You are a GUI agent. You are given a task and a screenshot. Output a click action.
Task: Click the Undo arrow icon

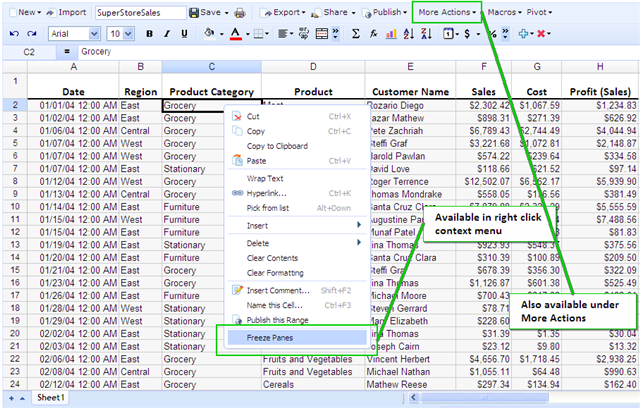13,33
